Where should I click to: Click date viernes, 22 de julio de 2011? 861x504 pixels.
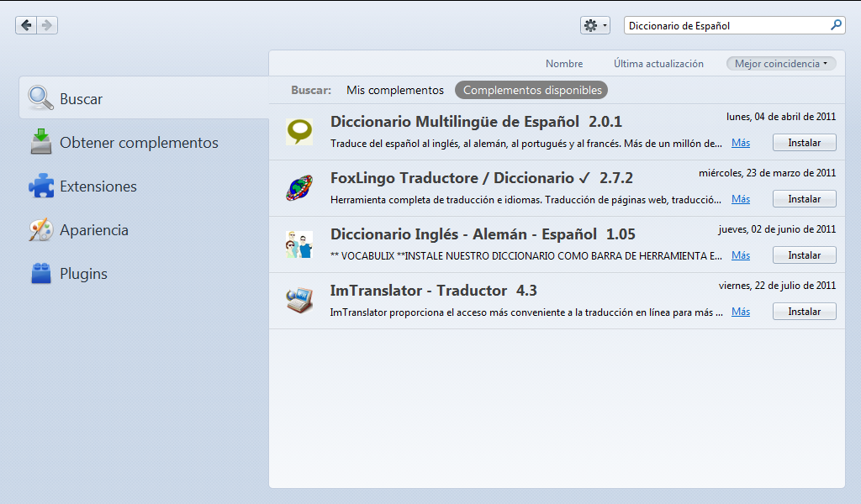click(x=777, y=286)
